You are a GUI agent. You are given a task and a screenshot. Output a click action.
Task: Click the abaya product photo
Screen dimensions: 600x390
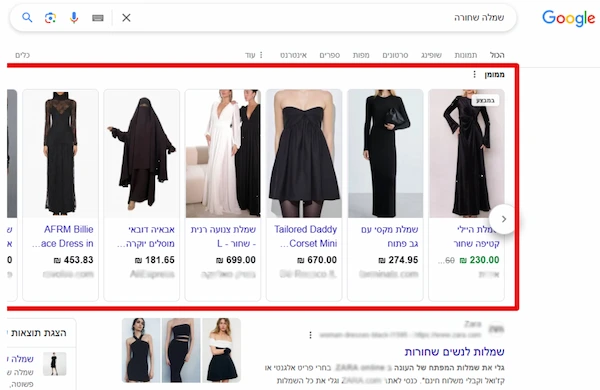142,153
